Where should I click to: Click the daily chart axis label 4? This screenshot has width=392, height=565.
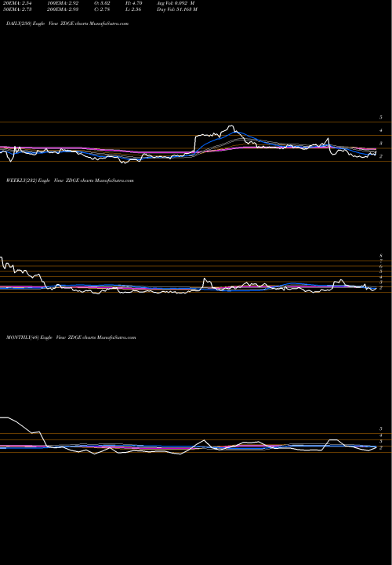tap(380, 130)
